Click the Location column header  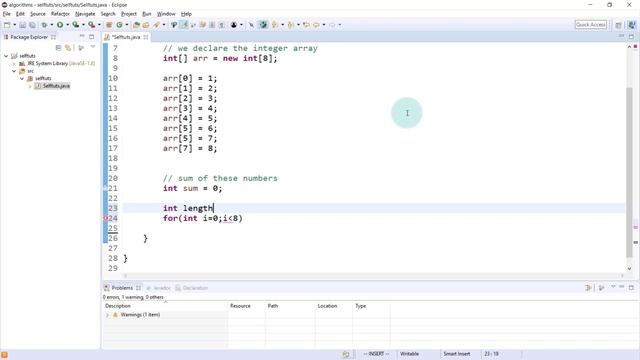pos(327,306)
